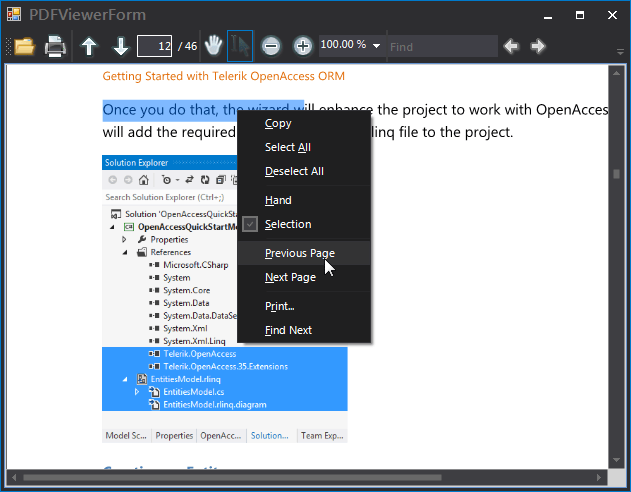Click vertical scrollbar up arrow
This screenshot has width=631, height=492.
pos(616,73)
